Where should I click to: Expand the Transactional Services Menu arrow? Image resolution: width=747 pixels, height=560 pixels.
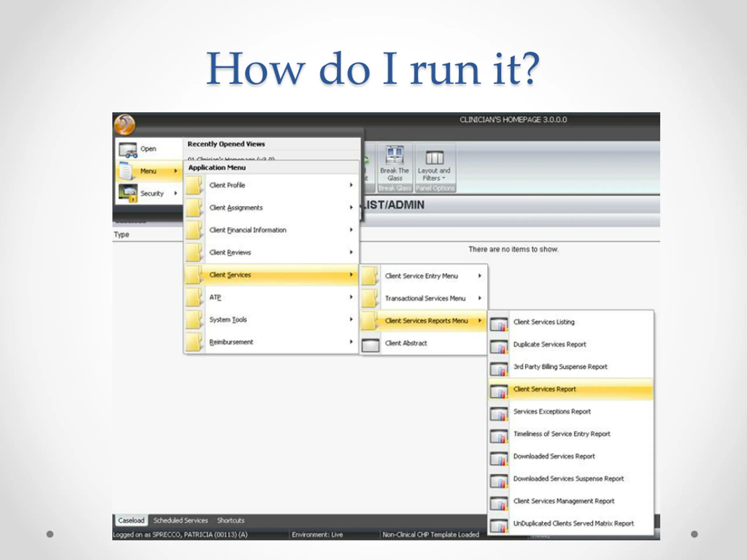(479, 298)
